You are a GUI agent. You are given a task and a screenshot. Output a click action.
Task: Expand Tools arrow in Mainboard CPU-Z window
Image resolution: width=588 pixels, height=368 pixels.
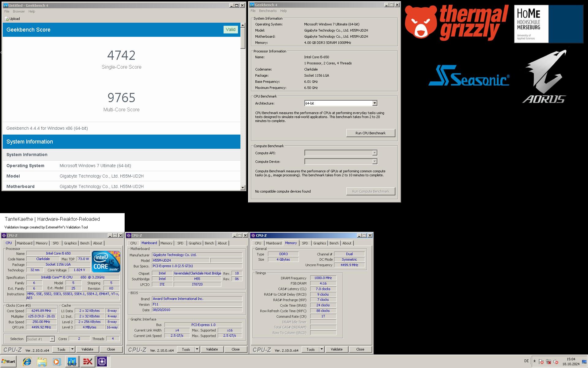pos(197,349)
